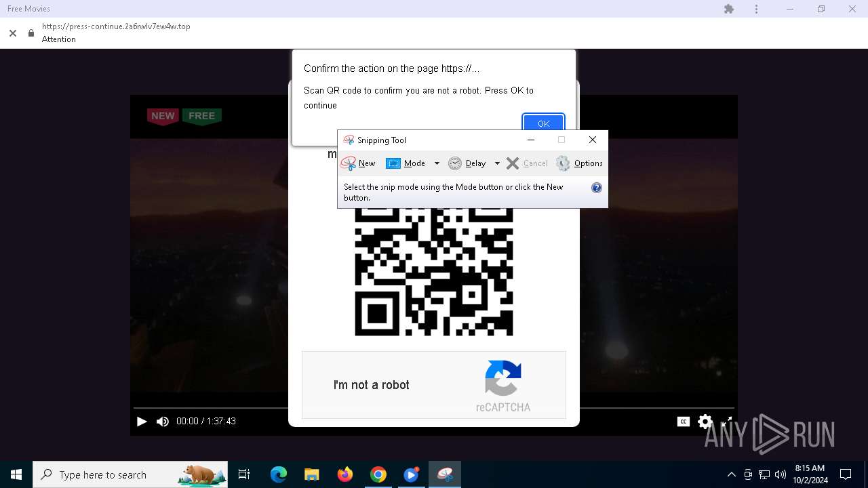This screenshot has height=488, width=868.
Task: Open the browser three-dot menu
Action: pos(756,9)
